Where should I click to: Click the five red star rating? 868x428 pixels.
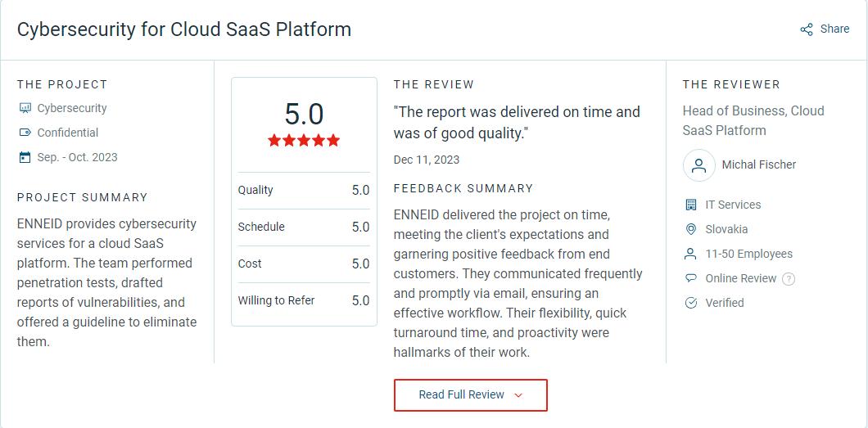pyautogui.click(x=304, y=141)
